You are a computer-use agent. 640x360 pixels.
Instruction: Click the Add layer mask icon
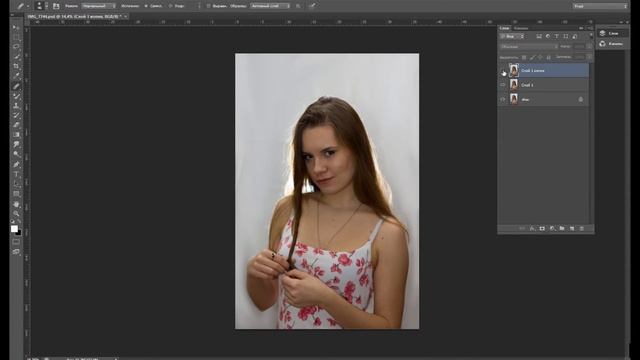click(542, 229)
